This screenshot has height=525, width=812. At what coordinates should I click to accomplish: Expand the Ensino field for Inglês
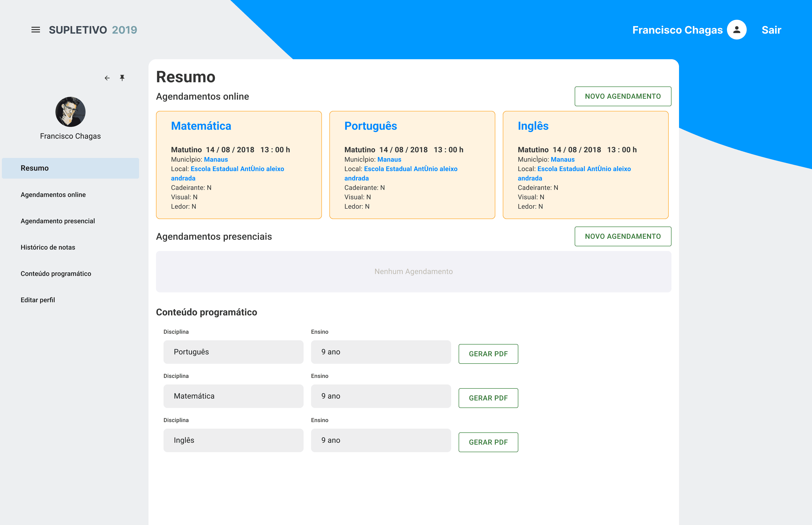(x=381, y=440)
